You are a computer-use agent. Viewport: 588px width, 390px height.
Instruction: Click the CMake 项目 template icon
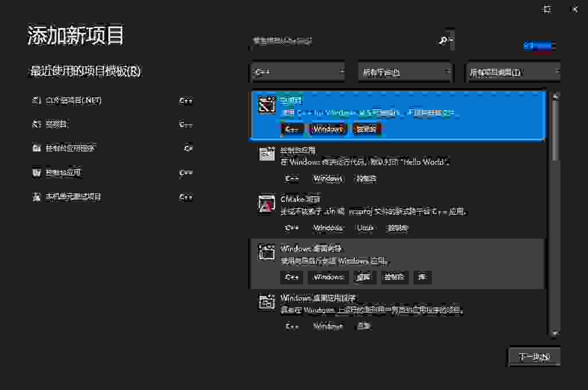point(266,204)
